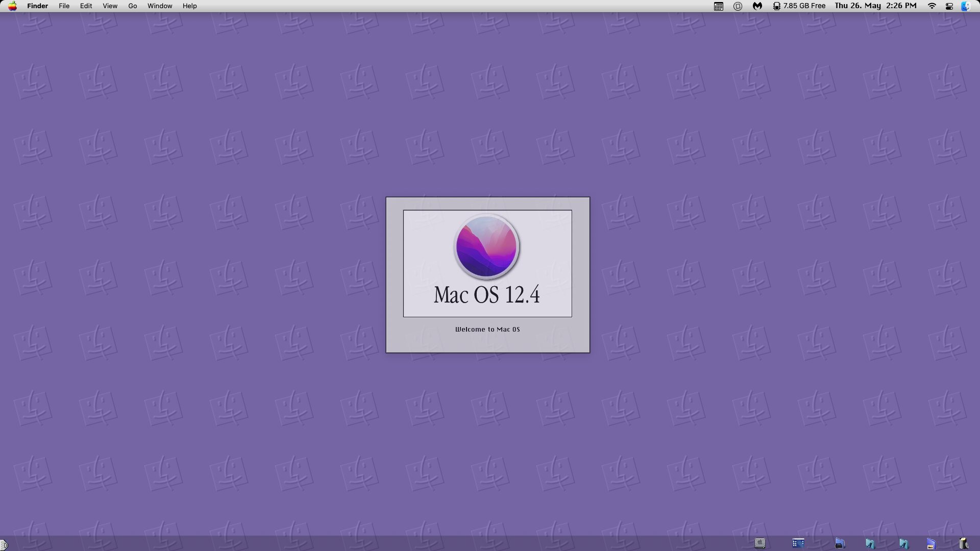Open the File menu
Viewport: 980px width, 551px height.
click(x=64, y=6)
